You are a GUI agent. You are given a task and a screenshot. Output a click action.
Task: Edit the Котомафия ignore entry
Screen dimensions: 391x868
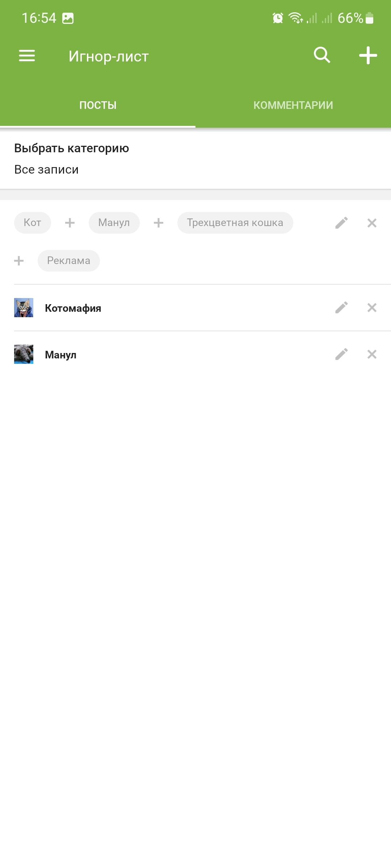point(341,307)
